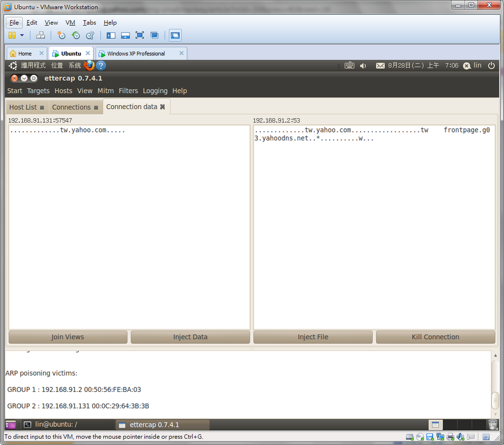Viewport: 504px width, 445px height.
Task: Click the Kill Connection button
Action: [x=435, y=337]
